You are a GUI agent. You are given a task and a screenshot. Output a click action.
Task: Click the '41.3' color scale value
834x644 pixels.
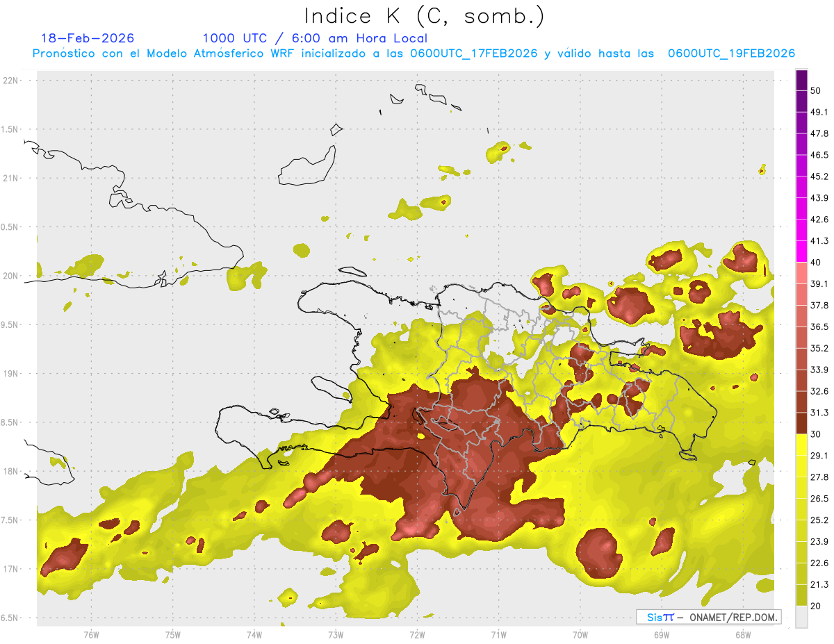[819, 241]
